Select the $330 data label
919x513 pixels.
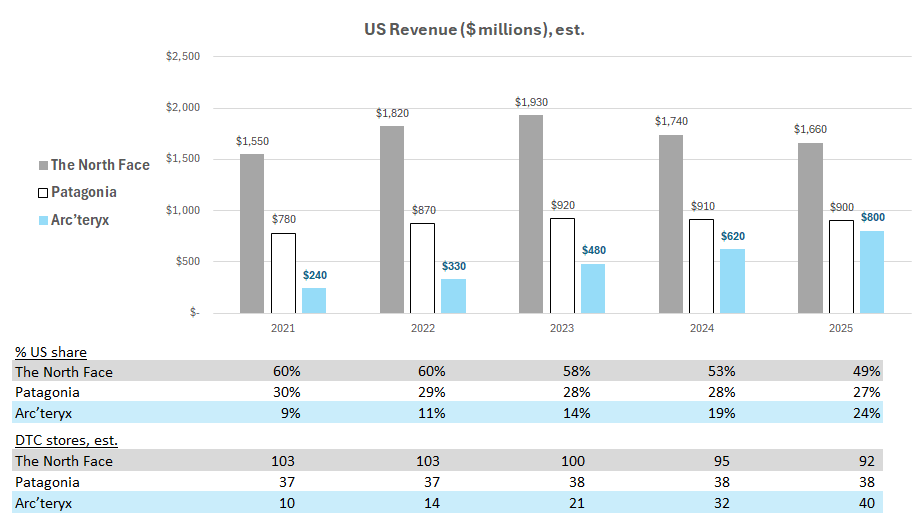(x=454, y=266)
